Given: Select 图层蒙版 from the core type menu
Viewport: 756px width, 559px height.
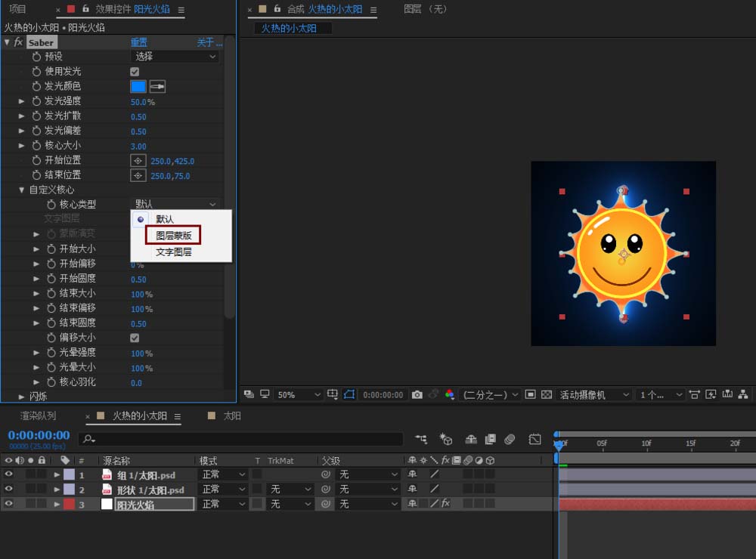Looking at the screenshot, I should (174, 236).
